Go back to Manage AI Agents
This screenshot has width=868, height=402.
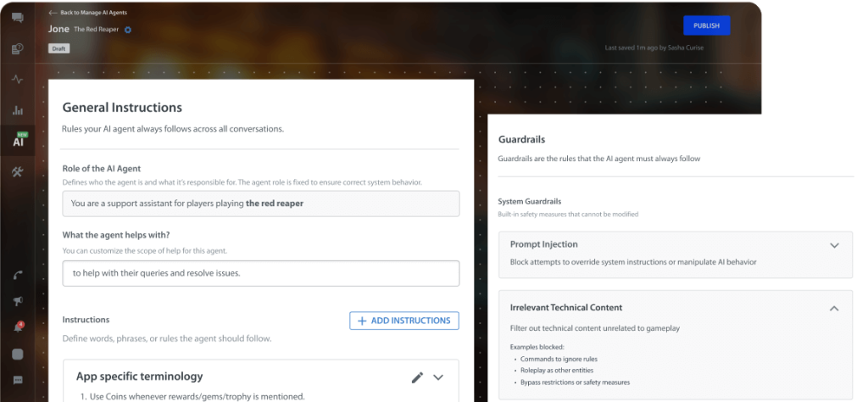87,13
